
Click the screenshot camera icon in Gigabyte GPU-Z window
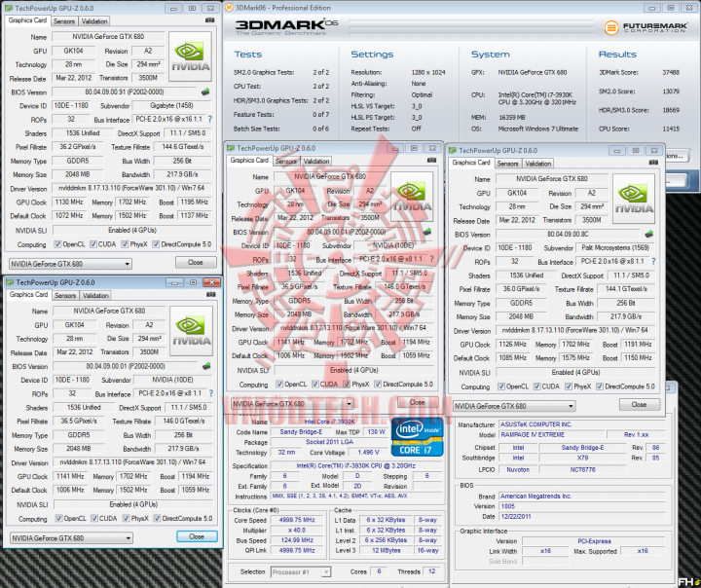(209, 20)
